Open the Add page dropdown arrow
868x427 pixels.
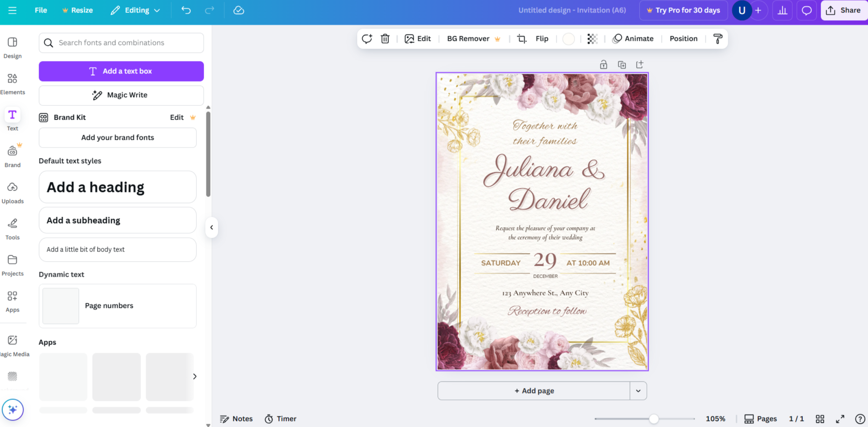pyautogui.click(x=638, y=390)
